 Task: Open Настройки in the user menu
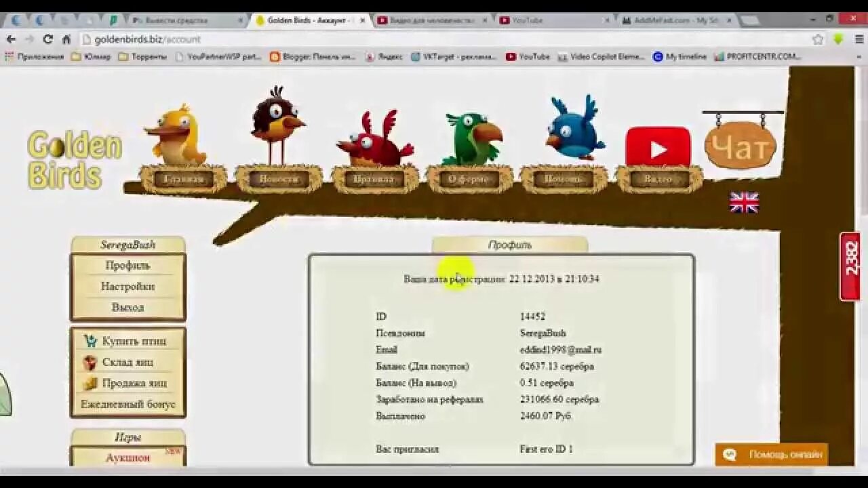click(127, 287)
